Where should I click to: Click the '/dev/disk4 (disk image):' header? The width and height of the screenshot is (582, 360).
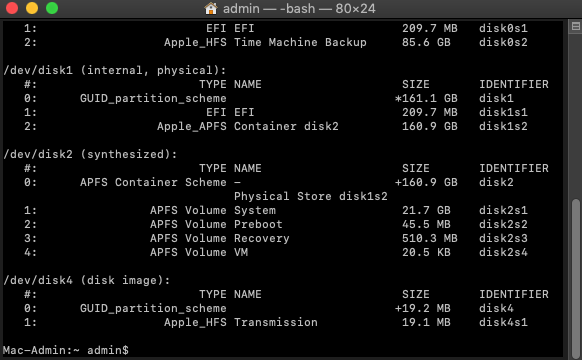(86, 280)
